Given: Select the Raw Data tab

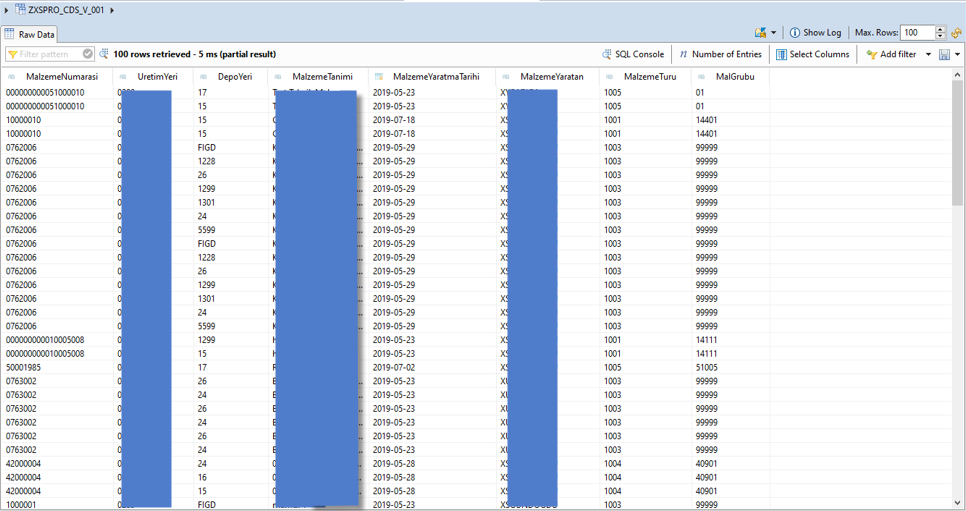Looking at the screenshot, I should coord(30,35).
